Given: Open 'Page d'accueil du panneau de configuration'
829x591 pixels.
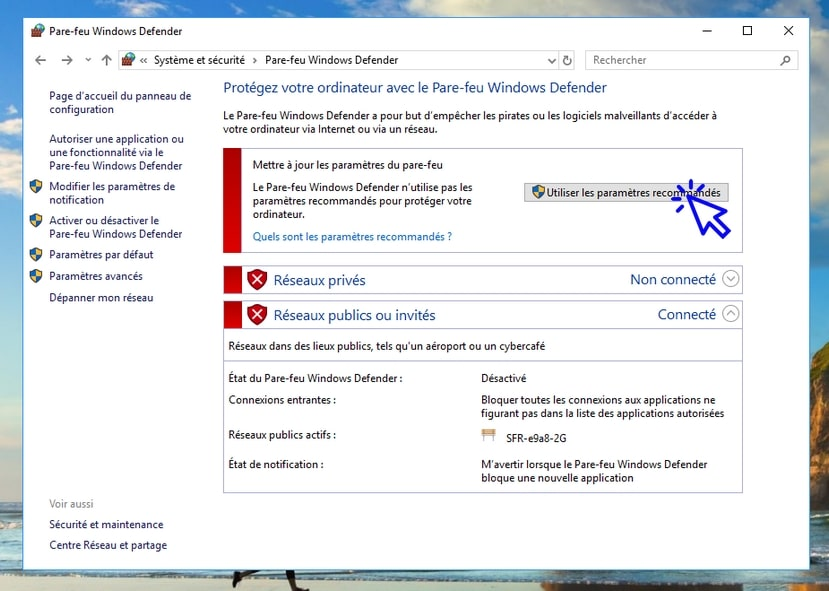Looking at the screenshot, I should click(x=120, y=103).
